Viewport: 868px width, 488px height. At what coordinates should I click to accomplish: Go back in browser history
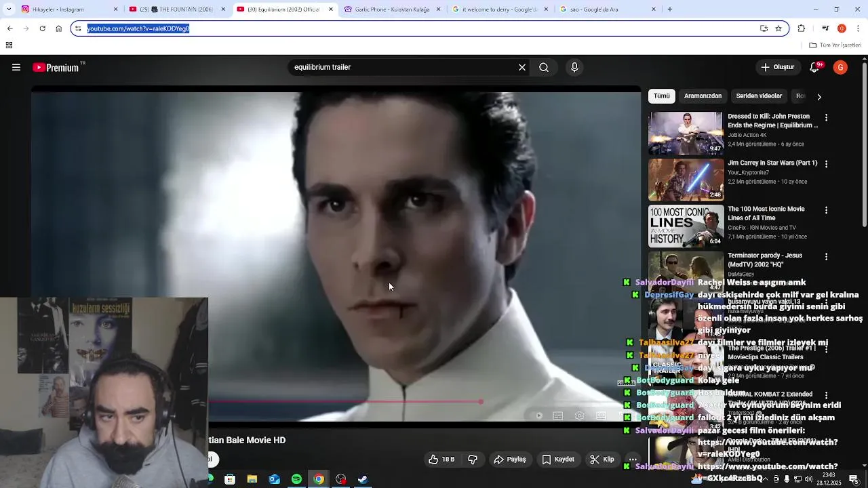(9, 28)
